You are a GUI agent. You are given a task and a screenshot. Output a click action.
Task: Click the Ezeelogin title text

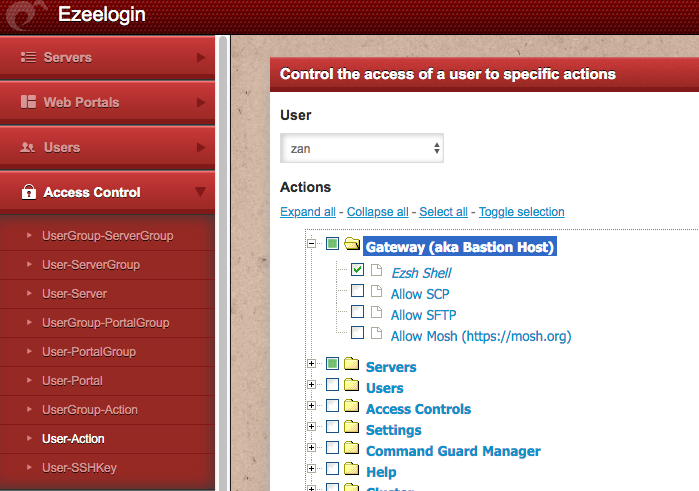[102, 14]
